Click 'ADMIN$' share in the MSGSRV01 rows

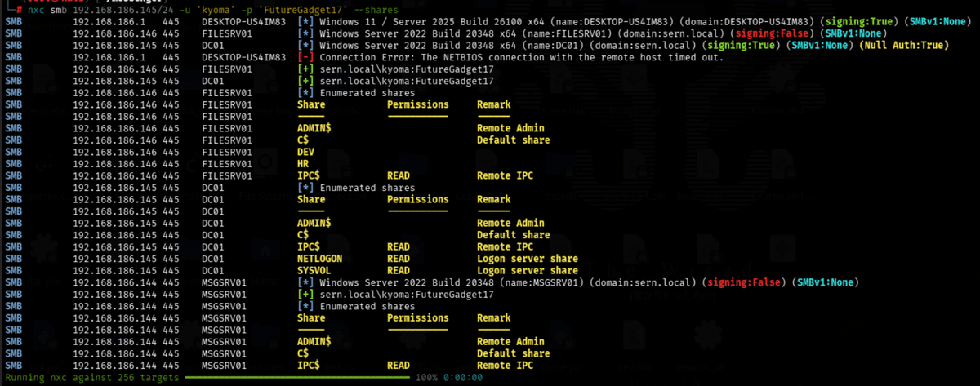[x=314, y=341]
